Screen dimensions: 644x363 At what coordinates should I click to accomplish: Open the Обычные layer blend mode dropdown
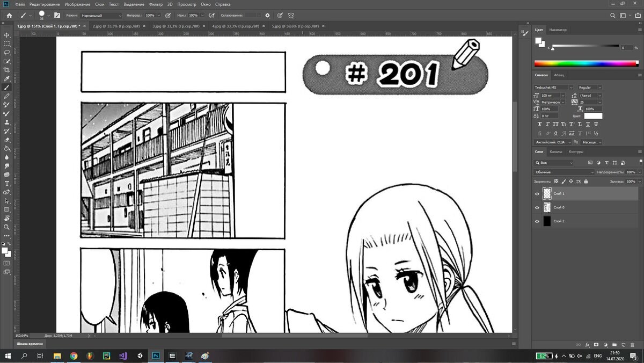pos(564,172)
